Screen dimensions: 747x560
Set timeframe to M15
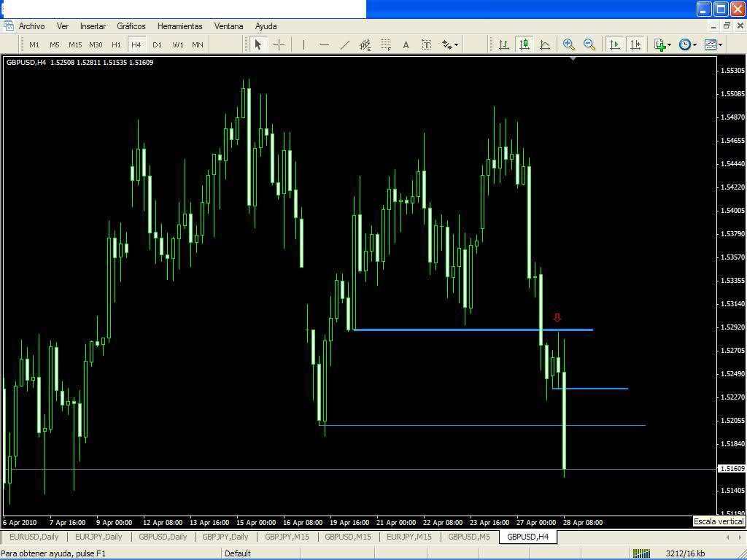point(75,44)
